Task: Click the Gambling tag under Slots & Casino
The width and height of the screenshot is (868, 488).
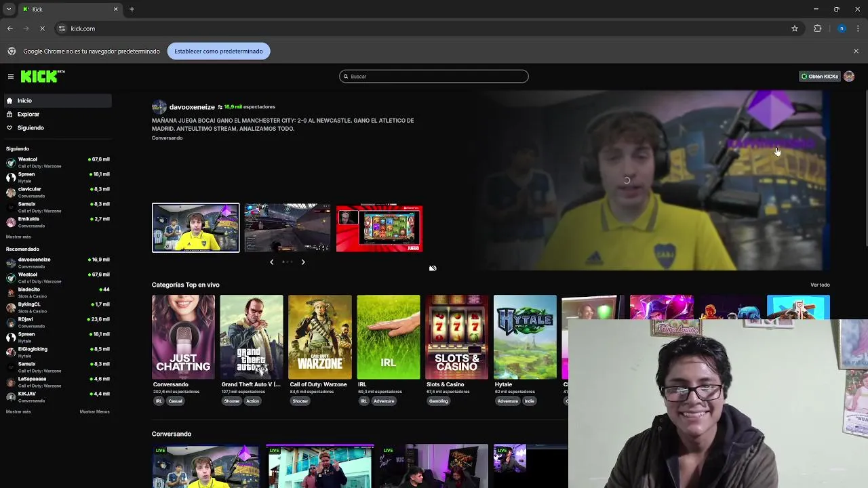Action: (x=438, y=401)
